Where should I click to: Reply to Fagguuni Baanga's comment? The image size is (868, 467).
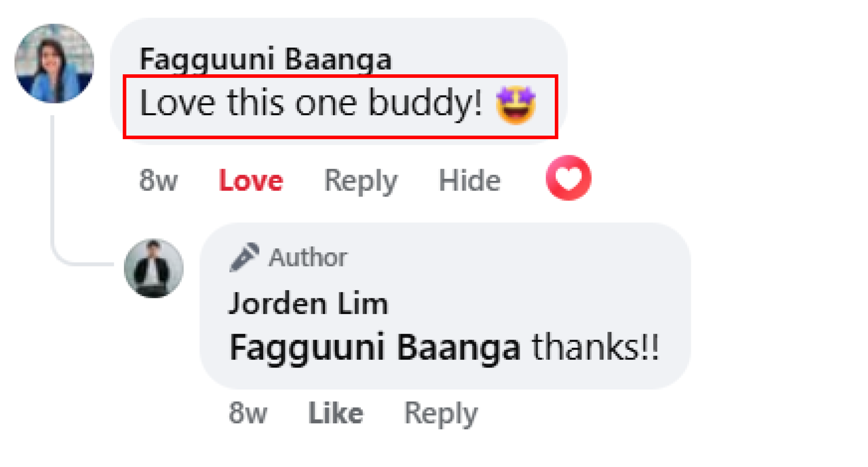361,181
